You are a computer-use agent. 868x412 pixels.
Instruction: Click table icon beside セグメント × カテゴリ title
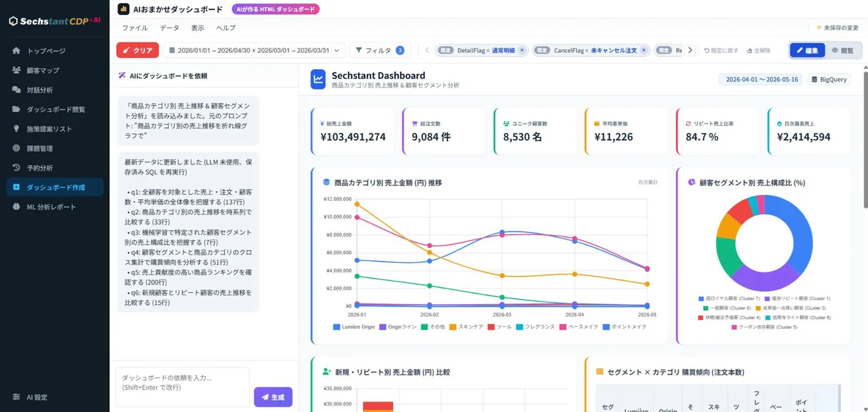pos(600,372)
